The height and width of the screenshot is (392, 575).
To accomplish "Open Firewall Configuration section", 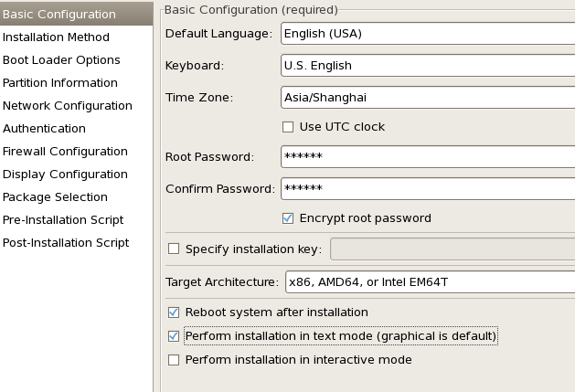I will point(76,151).
